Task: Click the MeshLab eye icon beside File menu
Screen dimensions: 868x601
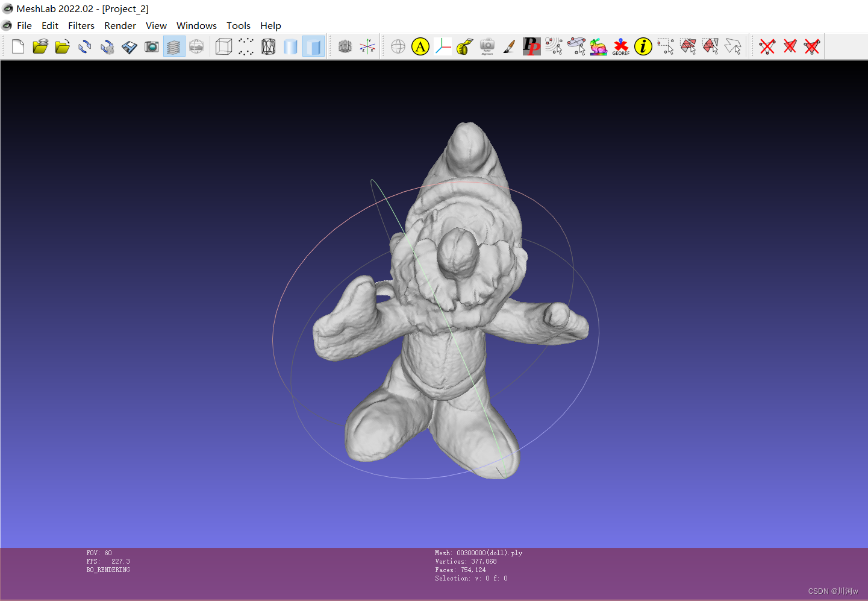Action: click(7, 25)
